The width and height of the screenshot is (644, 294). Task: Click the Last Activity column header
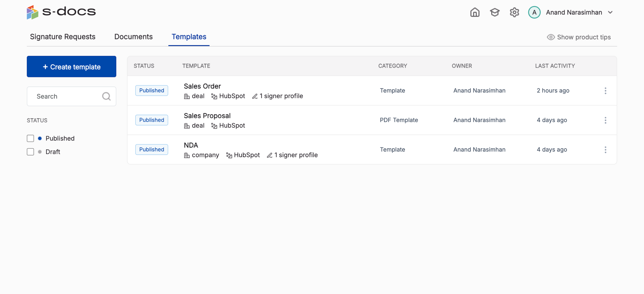pyautogui.click(x=555, y=66)
